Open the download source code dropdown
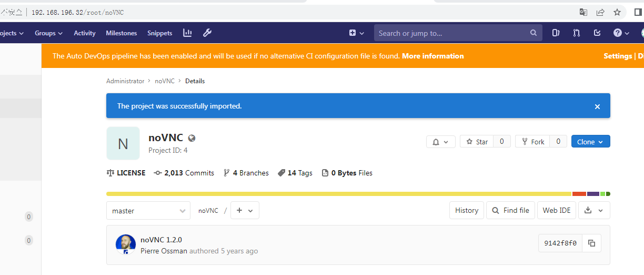Image resolution: width=644 pixels, height=275 pixels. pos(594,210)
